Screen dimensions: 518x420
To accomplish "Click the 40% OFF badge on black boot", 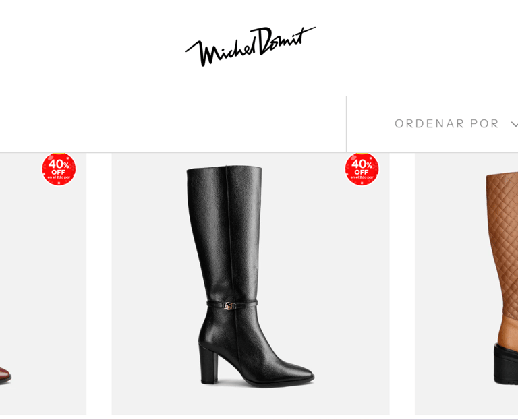I will 362,169.
